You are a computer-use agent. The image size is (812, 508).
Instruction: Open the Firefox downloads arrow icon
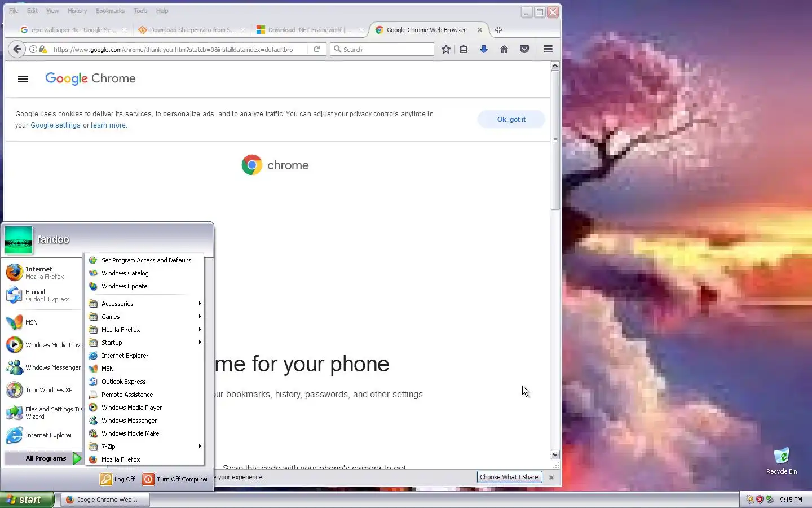[x=484, y=49]
